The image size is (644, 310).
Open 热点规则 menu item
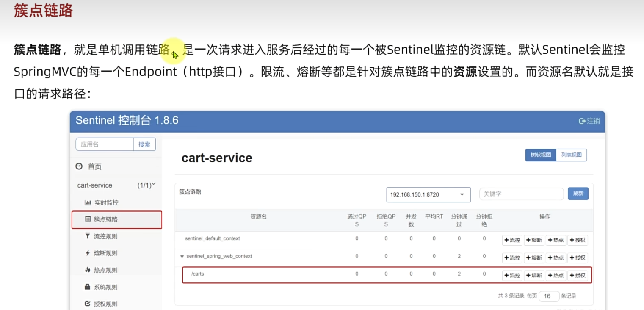[x=105, y=270]
